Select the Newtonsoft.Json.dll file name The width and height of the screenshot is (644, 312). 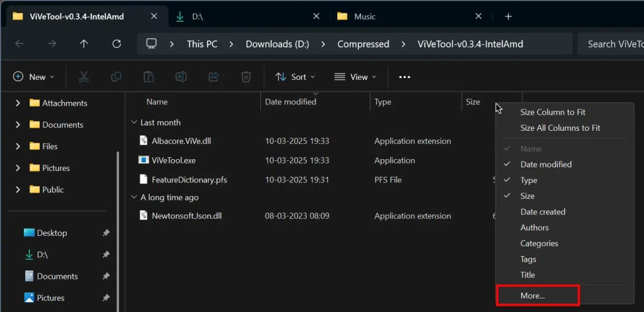click(187, 216)
